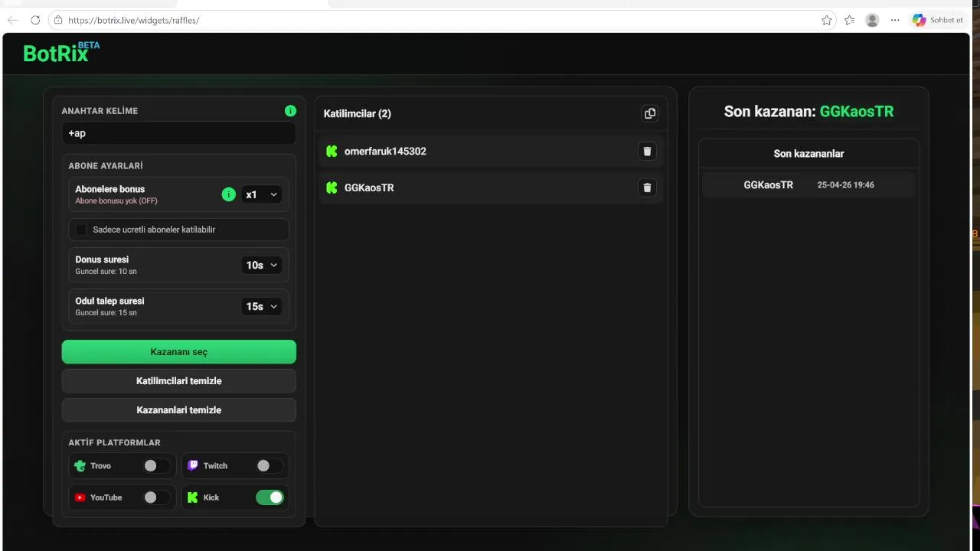
Task: Check Sadece ucretli aboneler katilabilir
Action: [x=82, y=230]
